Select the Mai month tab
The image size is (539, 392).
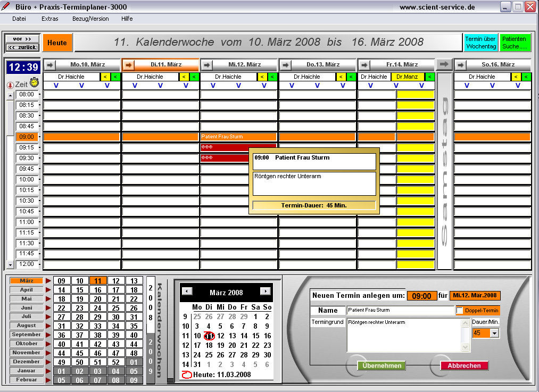click(x=27, y=298)
